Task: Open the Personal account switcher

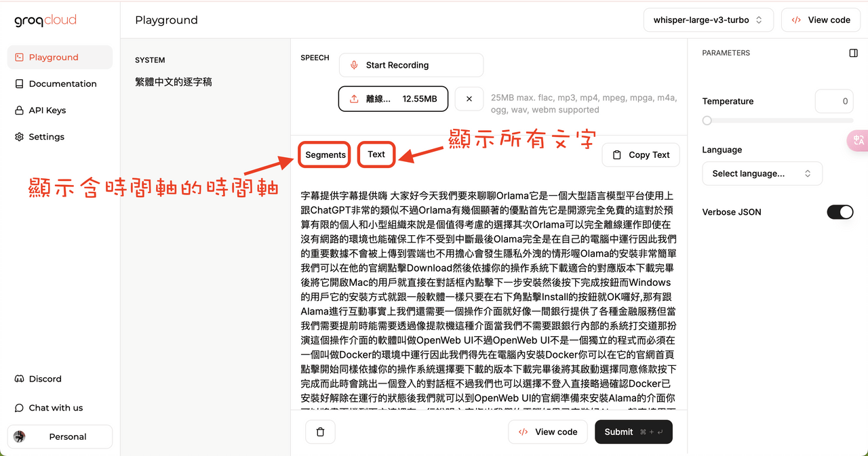Action: tap(60, 436)
